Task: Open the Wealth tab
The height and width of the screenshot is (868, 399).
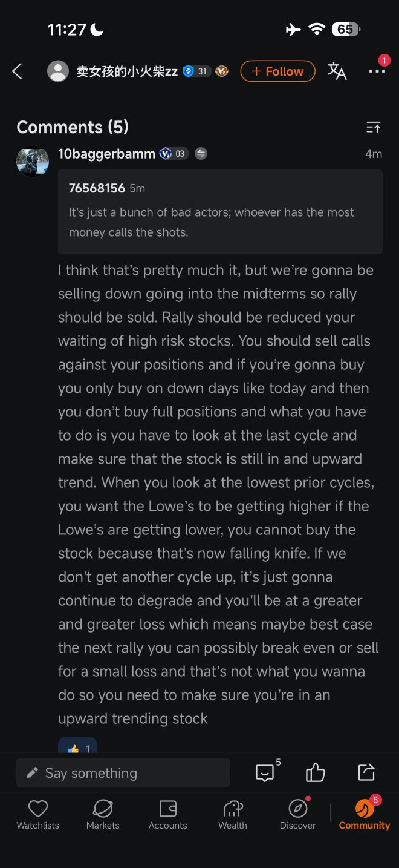Action: (233, 815)
